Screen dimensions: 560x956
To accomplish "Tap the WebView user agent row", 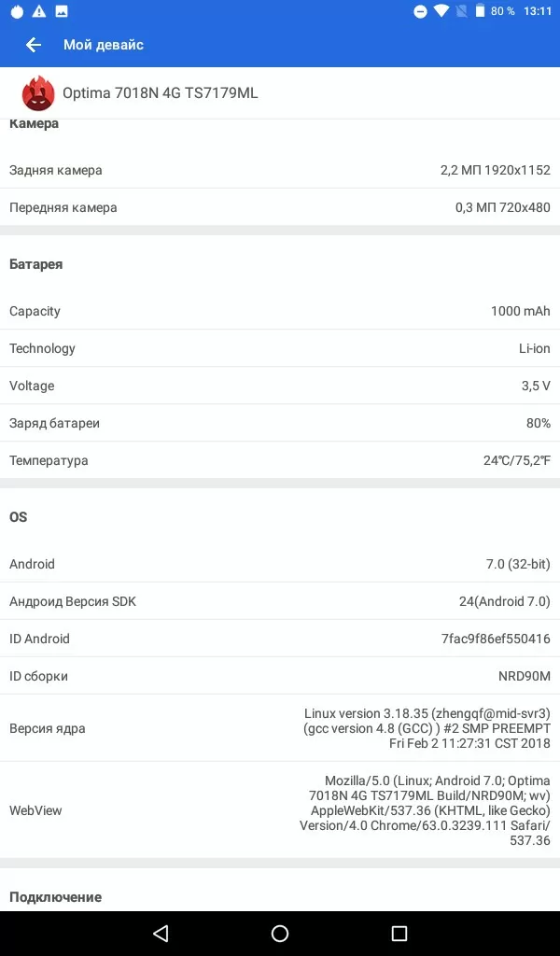I will tap(280, 810).
